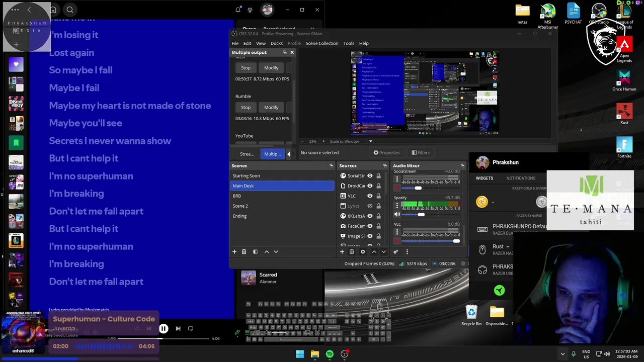The height and width of the screenshot is (362, 644).
Task: Hide the DroidCam source
Action: (x=370, y=186)
